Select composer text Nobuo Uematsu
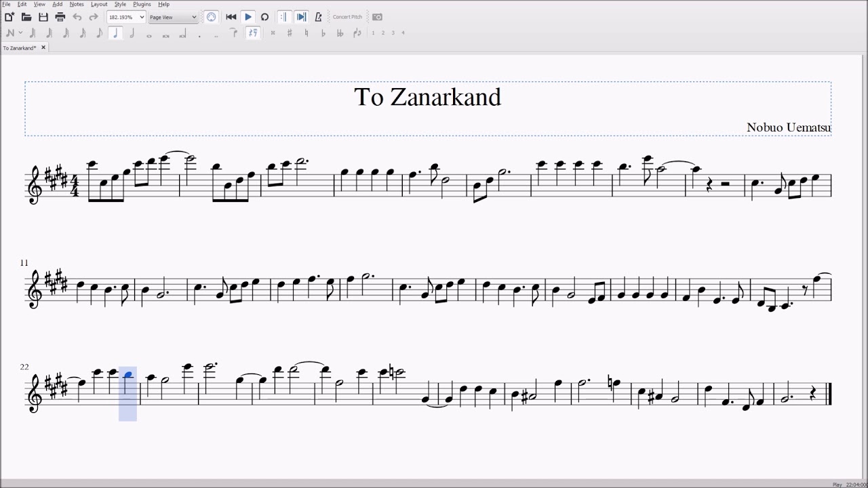 (789, 127)
